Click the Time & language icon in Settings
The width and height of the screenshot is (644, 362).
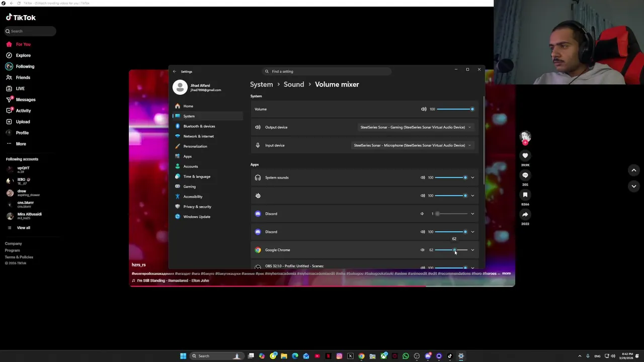[178, 176]
